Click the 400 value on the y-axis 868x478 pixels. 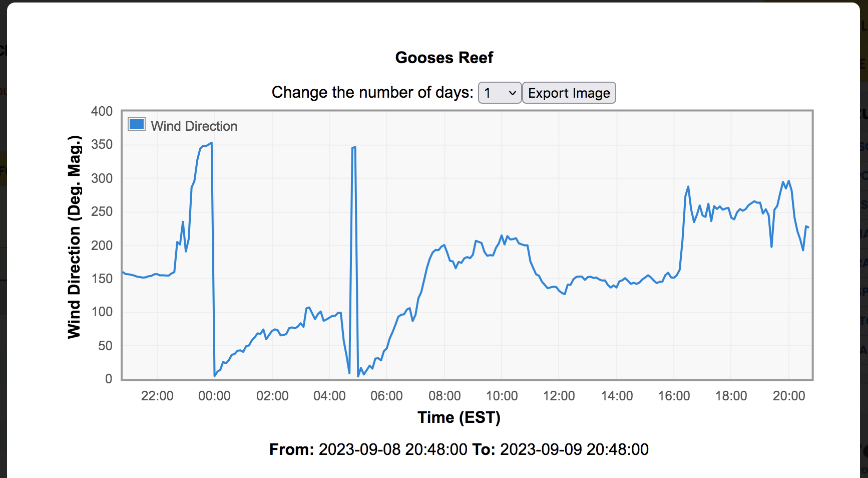point(102,111)
